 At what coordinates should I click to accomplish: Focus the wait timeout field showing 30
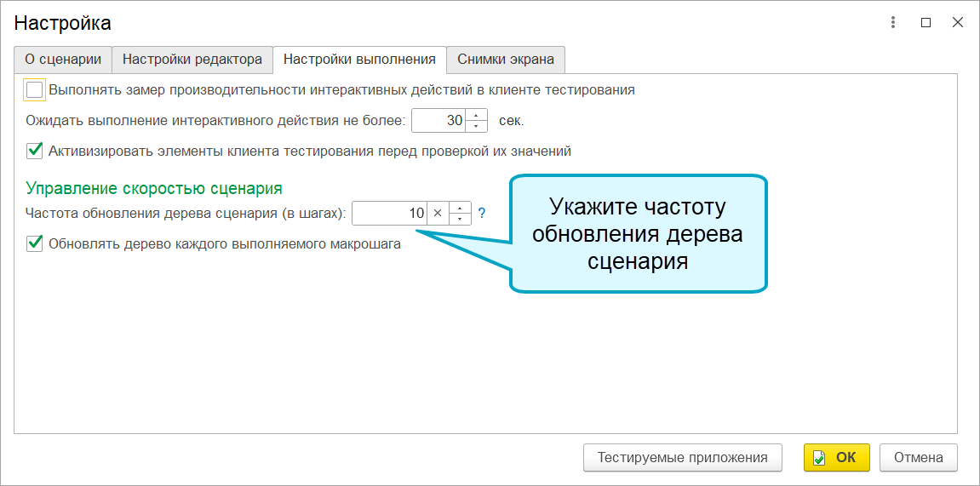pyautogui.click(x=438, y=121)
